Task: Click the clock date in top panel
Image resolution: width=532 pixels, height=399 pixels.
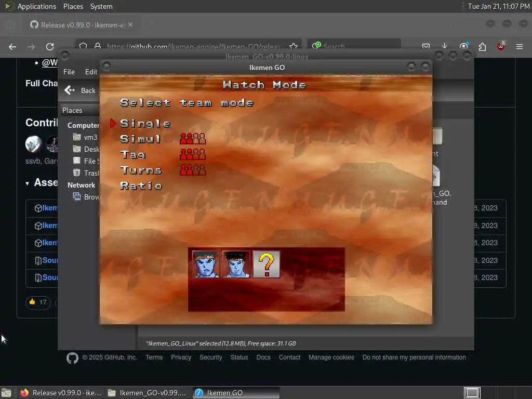Action: [499, 6]
